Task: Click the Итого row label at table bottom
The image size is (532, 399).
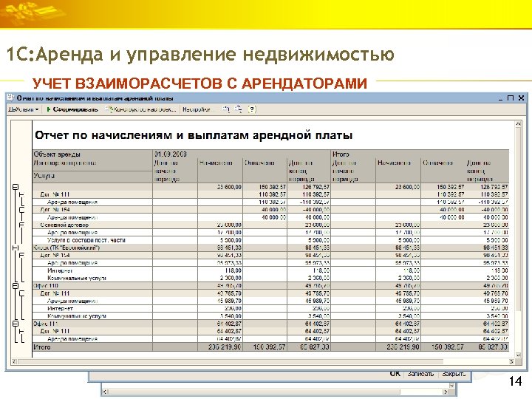Action: click(42, 347)
